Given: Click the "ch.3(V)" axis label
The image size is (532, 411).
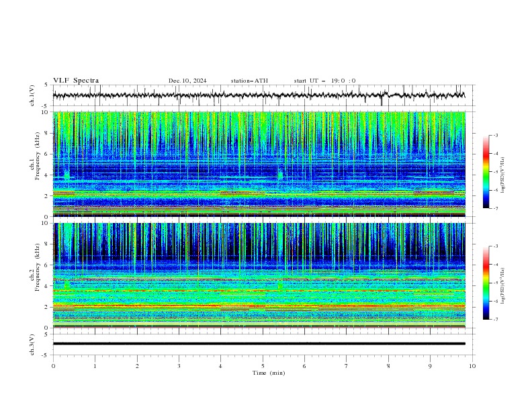Looking at the screenshot, I should point(32,345).
